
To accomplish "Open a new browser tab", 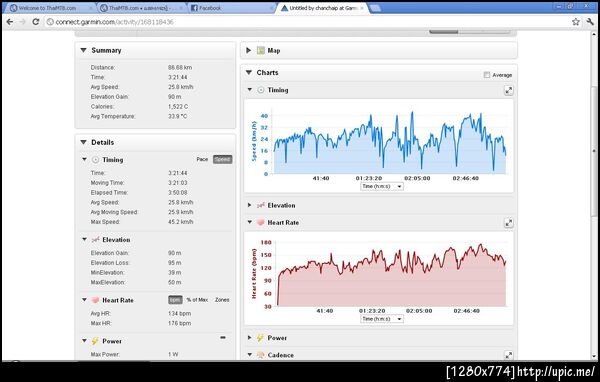I will pos(375,8).
